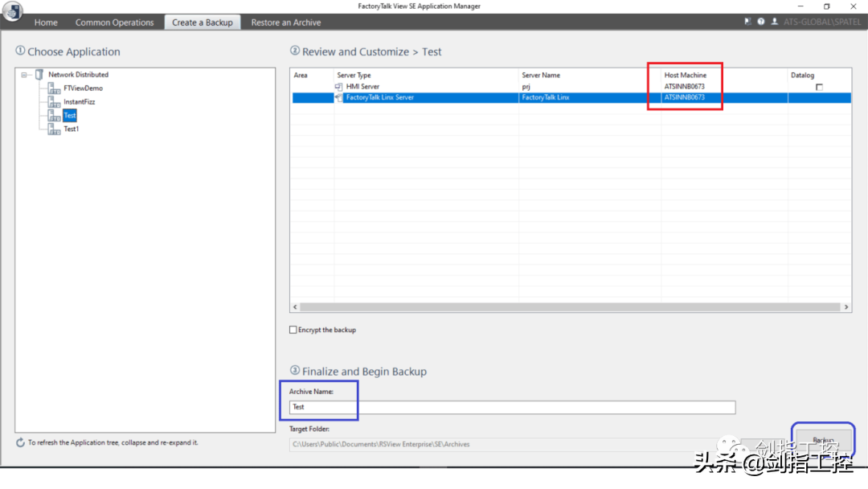Collapse the Network Distributed tree node
This screenshot has width=868, height=489.
pos(25,75)
